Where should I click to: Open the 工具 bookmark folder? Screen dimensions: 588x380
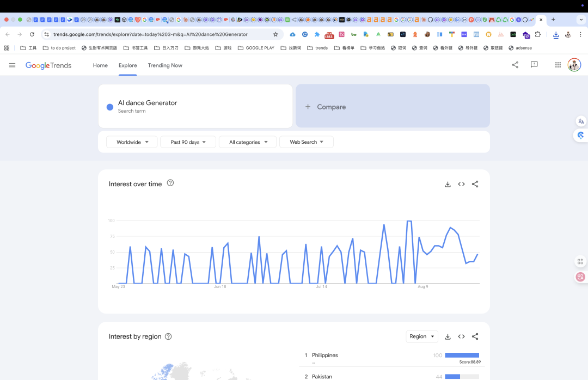click(28, 48)
